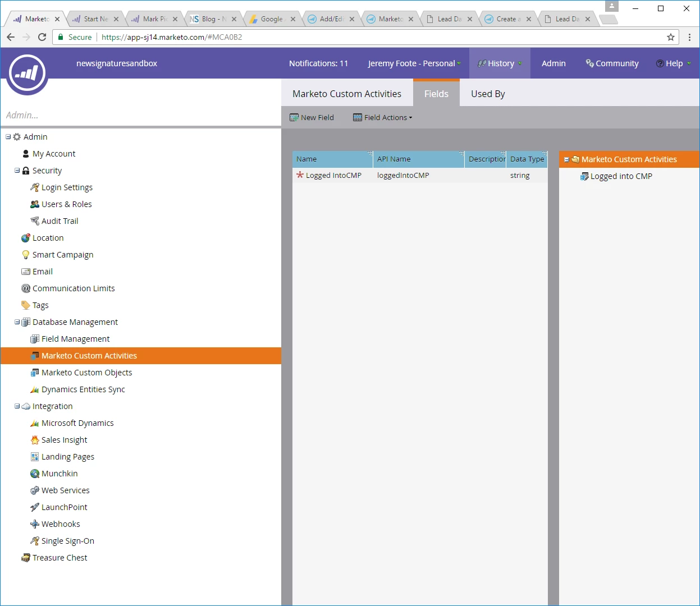Open the Create browser tab
The image size is (700, 606).
click(x=508, y=19)
